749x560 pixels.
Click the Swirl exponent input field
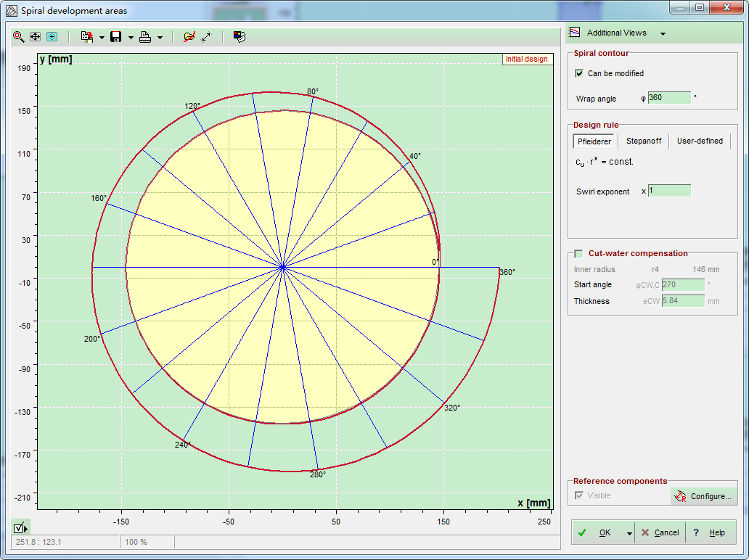(669, 191)
